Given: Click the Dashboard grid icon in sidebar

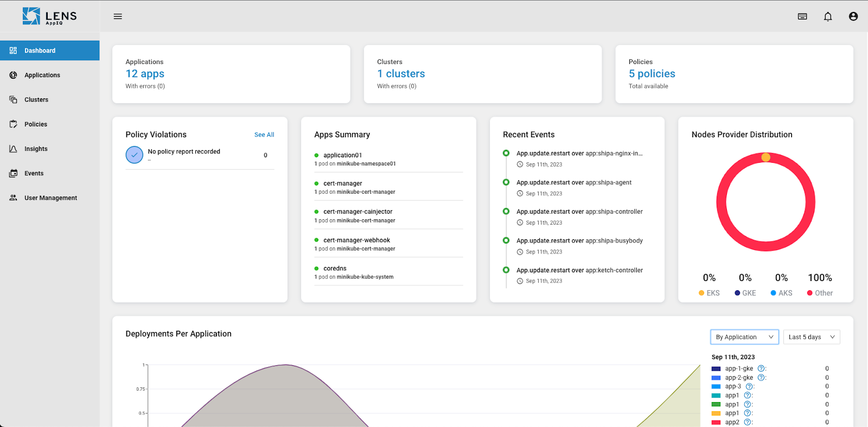Looking at the screenshot, I should coord(13,50).
